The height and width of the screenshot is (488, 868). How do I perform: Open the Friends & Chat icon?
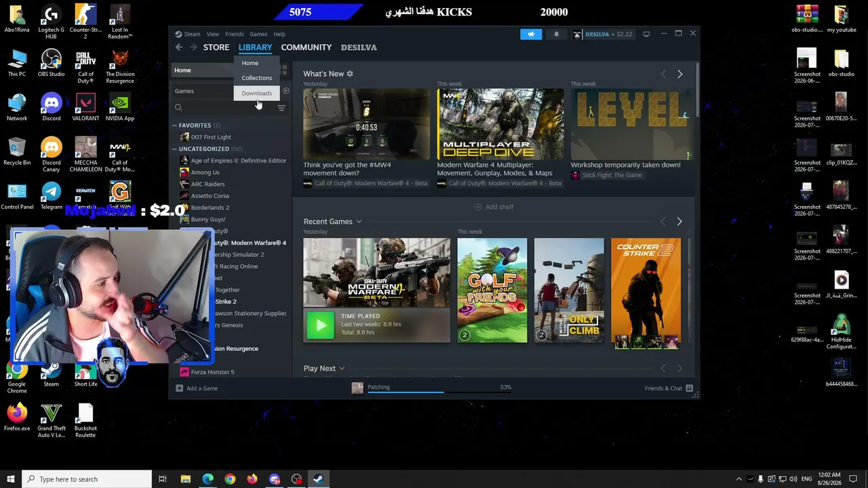coord(689,388)
